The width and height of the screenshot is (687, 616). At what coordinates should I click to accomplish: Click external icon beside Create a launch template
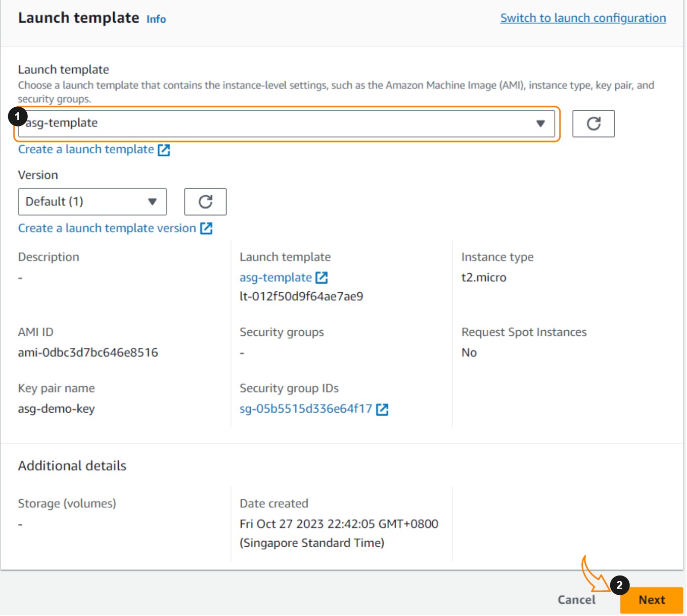click(164, 150)
